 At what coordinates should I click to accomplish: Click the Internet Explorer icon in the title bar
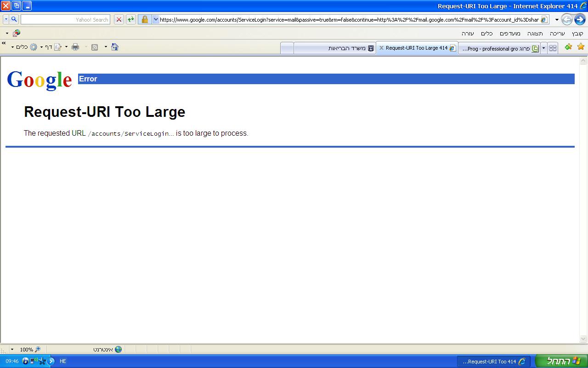point(583,6)
